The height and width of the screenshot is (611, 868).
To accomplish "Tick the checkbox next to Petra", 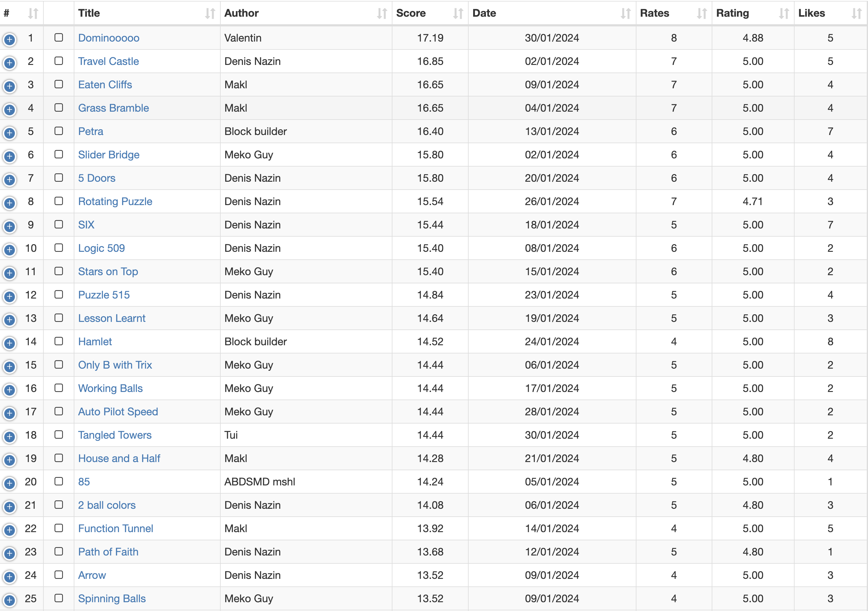I will (x=59, y=131).
